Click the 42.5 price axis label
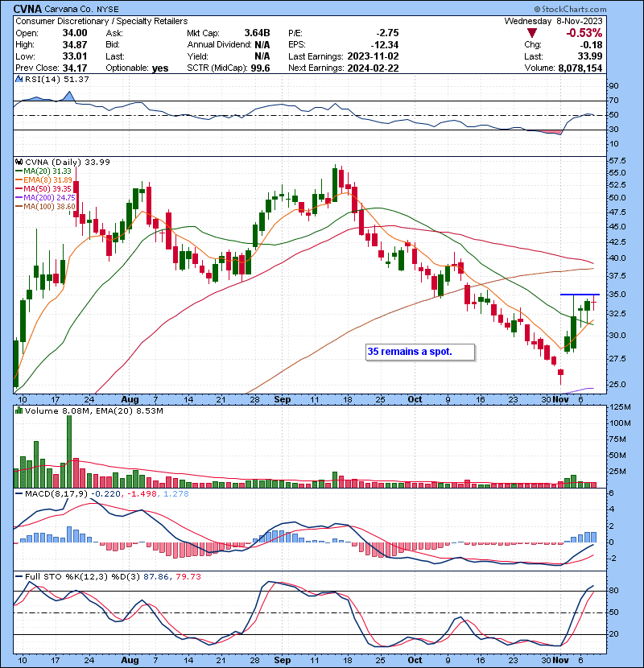The width and height of the screenshot is (644, 668). 617,242
